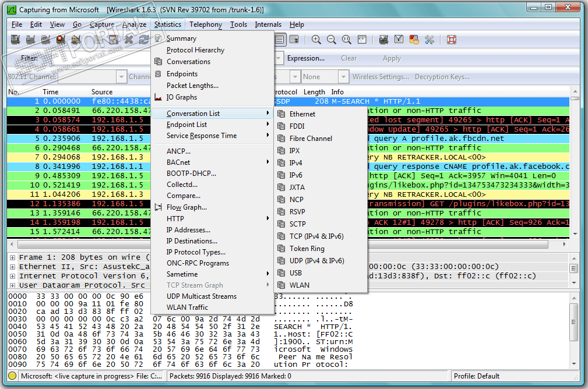The height and width of the screenshot is (389, 588).
Task: Click the lifebuoy Help toolbar icon
Action: [x=451, y=40]
